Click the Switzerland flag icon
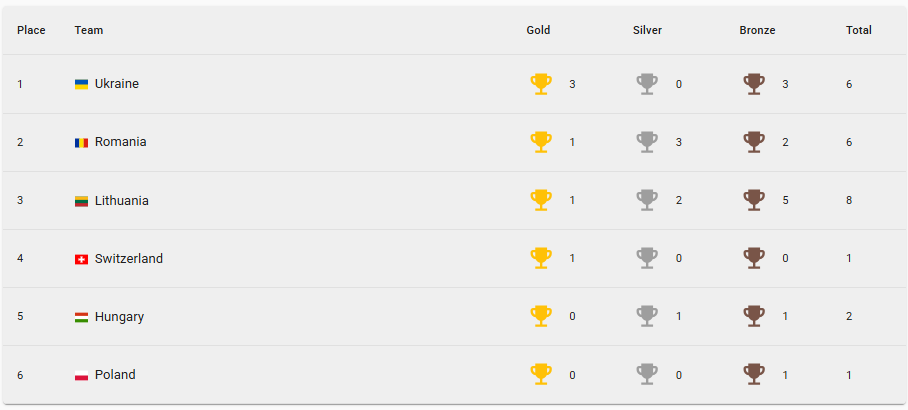 pos(81,259)
